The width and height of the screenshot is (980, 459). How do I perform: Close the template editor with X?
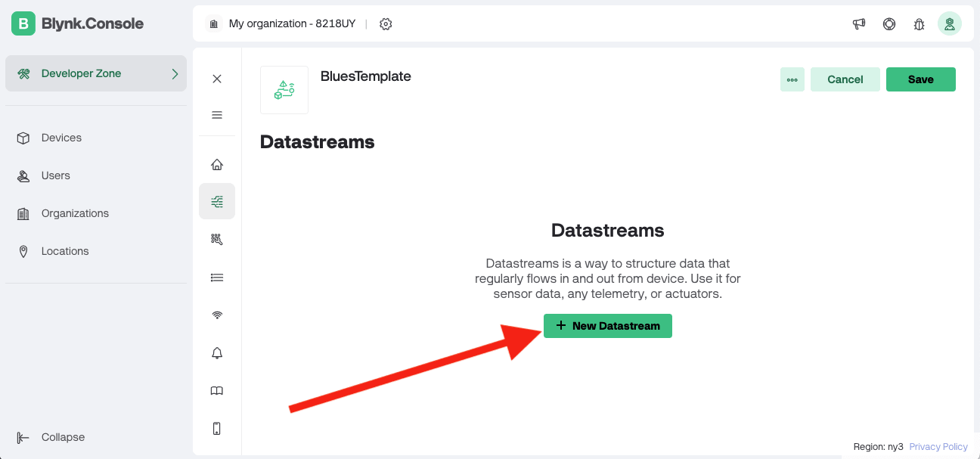[x=217, y=79]
